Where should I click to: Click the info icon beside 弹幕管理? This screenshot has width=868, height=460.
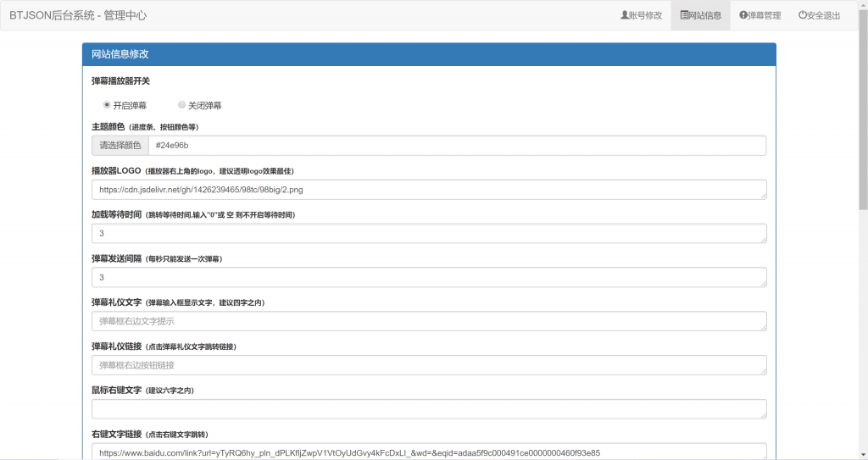743,15
